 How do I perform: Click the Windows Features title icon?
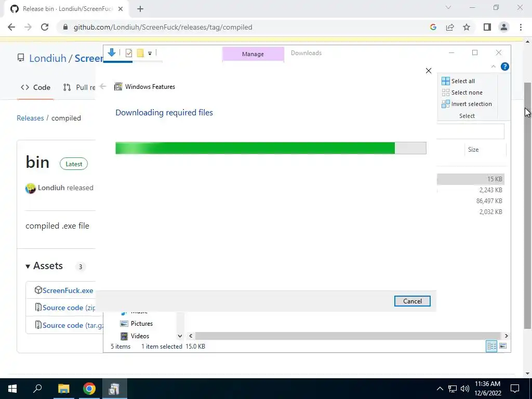pos(118,87)
